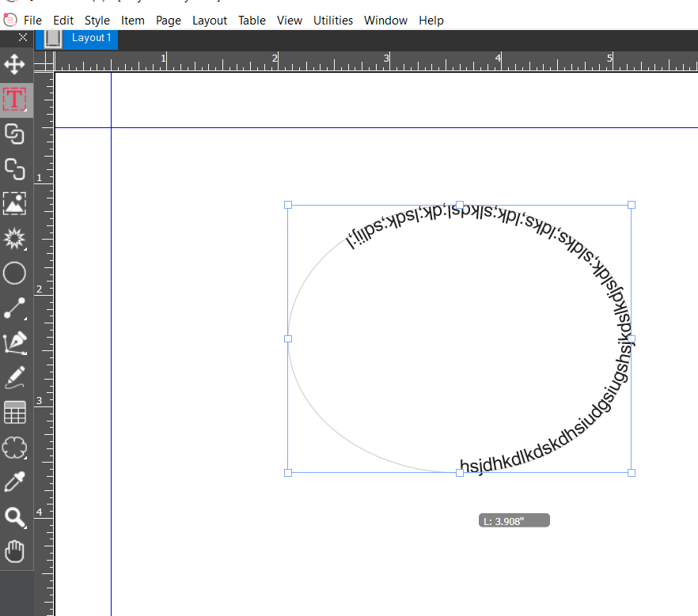Grab the Pan hand tool
The height and width of the screenshot is (616, 698).
[16, 552]
